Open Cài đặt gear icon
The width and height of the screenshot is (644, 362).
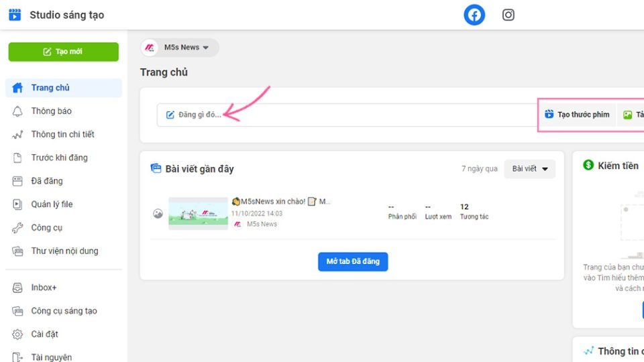coord(17,334)
